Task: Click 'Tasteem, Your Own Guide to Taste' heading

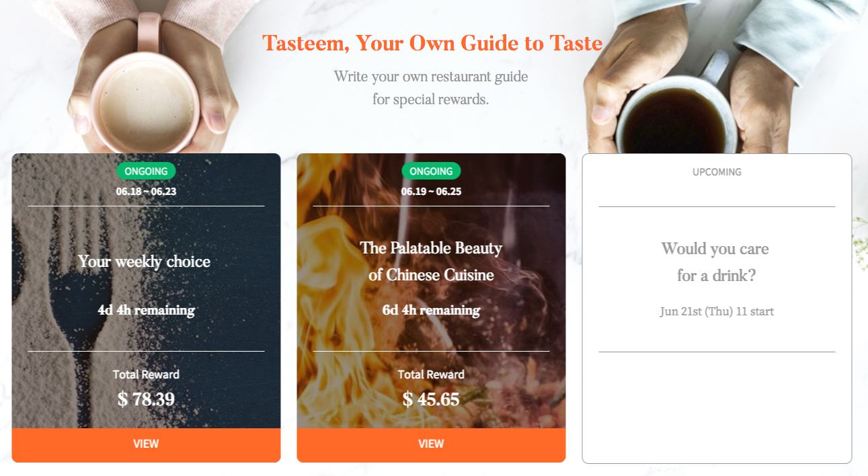Action: 432,44
